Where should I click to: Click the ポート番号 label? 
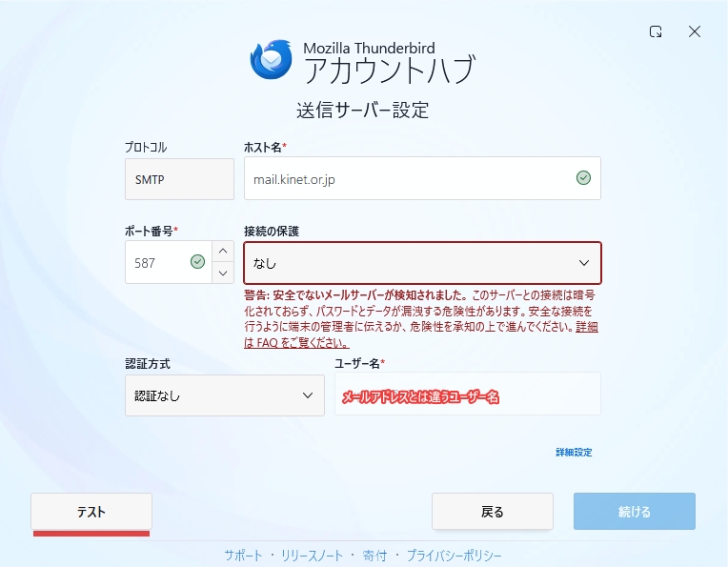152,231
